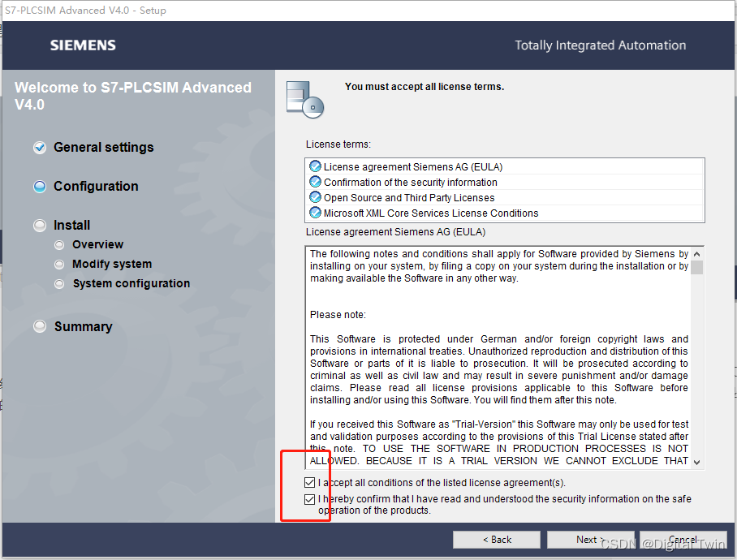The width and height of the screenshot is (737, 560).
Task: Click the setup computer and disc icon
Action: 305,100
